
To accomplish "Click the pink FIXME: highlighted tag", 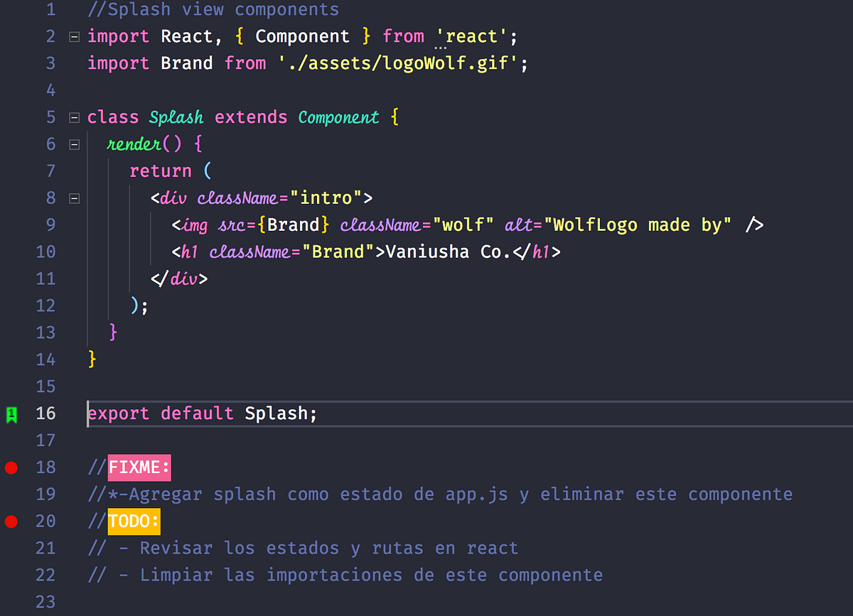I will pyautogui.click(x=139, y=467).
